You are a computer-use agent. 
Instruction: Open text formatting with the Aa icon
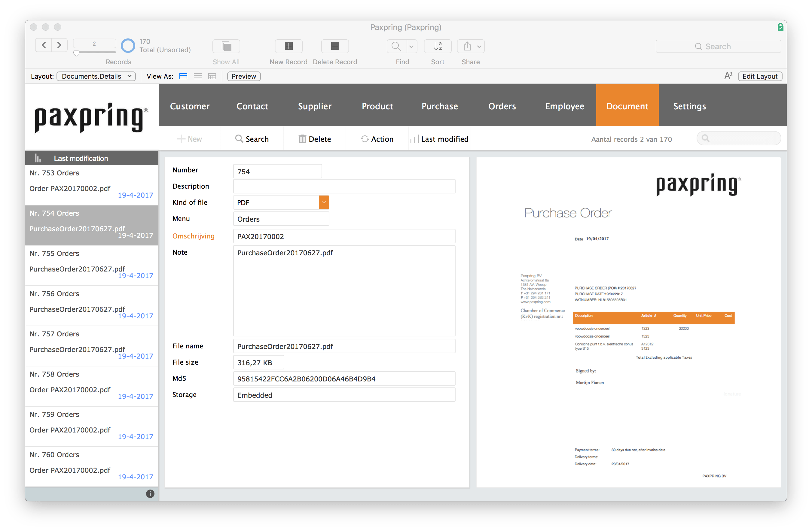pyautogui.click(x=728, y=76)
